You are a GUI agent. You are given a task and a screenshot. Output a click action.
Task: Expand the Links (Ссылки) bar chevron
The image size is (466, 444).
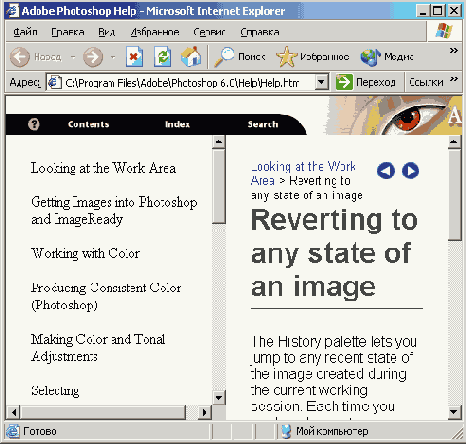453,79
